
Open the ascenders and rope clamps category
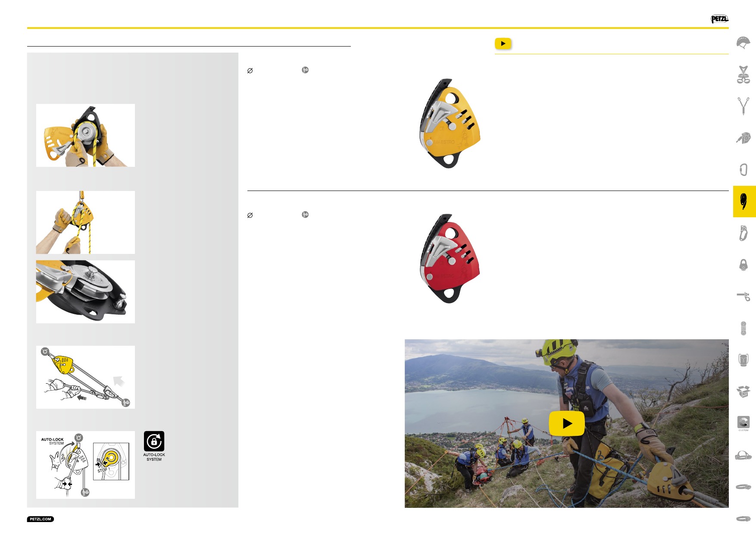point(744,233)
